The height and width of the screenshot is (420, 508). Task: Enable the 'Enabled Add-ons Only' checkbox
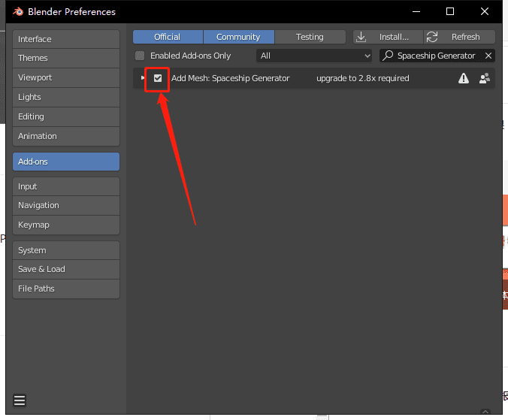click(x=140, y=56)
